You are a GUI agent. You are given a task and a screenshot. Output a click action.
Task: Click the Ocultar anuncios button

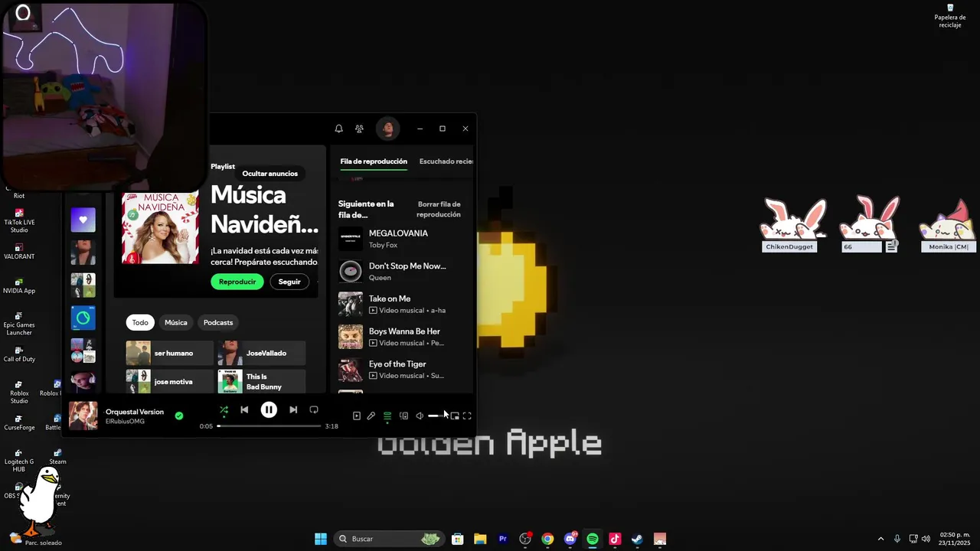tap(270, 174)
